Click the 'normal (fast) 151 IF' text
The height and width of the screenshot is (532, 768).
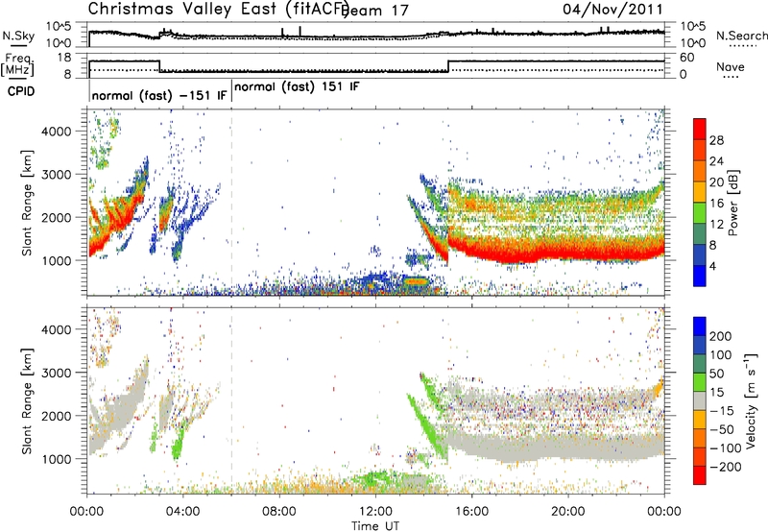coord(297,86)
